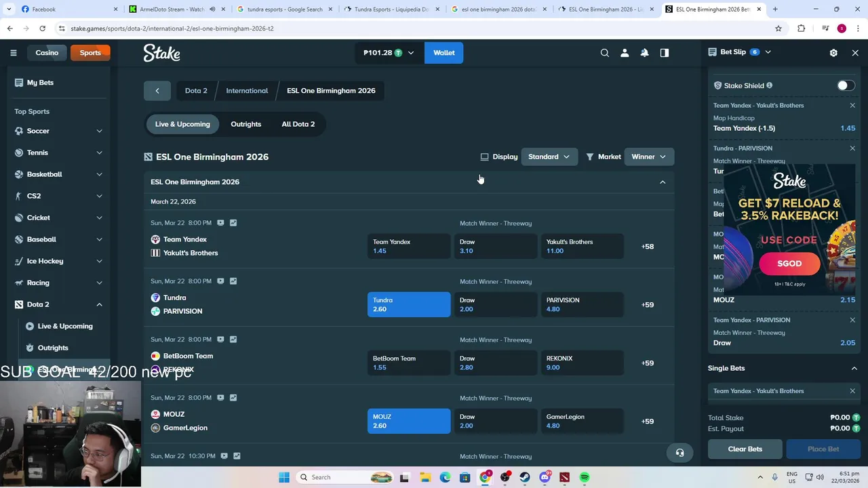
Task: Open the hamburger menu in the header
Action: coord(13,52)
